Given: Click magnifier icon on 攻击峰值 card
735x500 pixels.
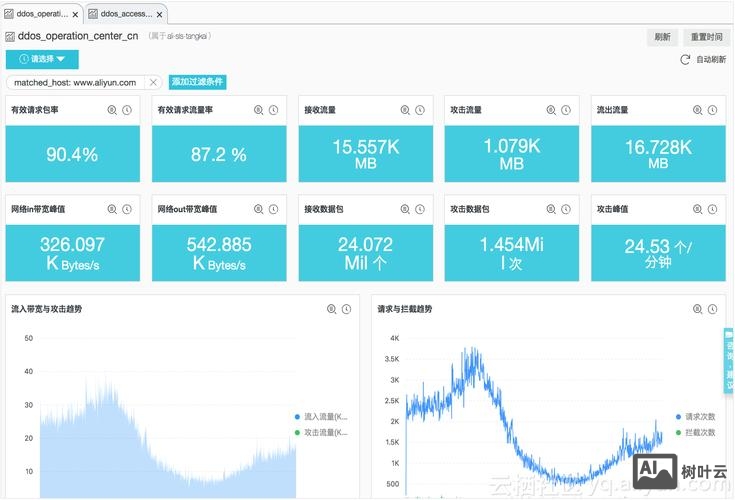Looking at the screenshot, I should [698, 209].
